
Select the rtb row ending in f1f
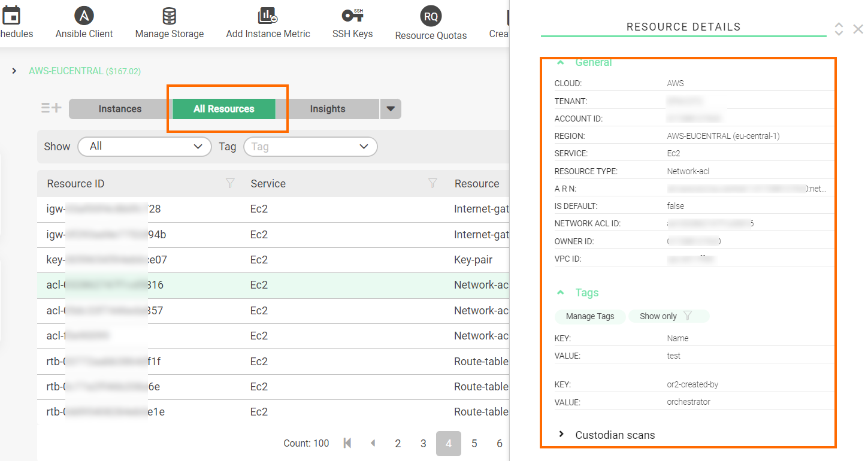tap(273, 362)
